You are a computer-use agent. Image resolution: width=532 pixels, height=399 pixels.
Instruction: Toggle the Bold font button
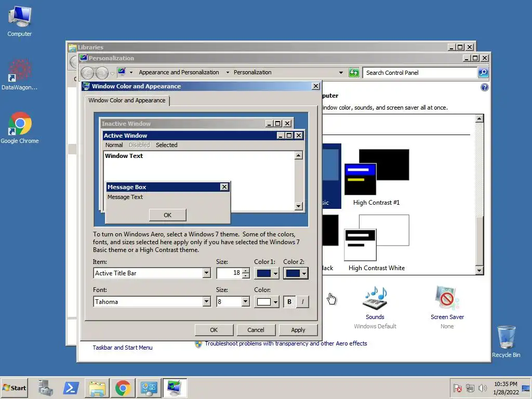[289, 302]
